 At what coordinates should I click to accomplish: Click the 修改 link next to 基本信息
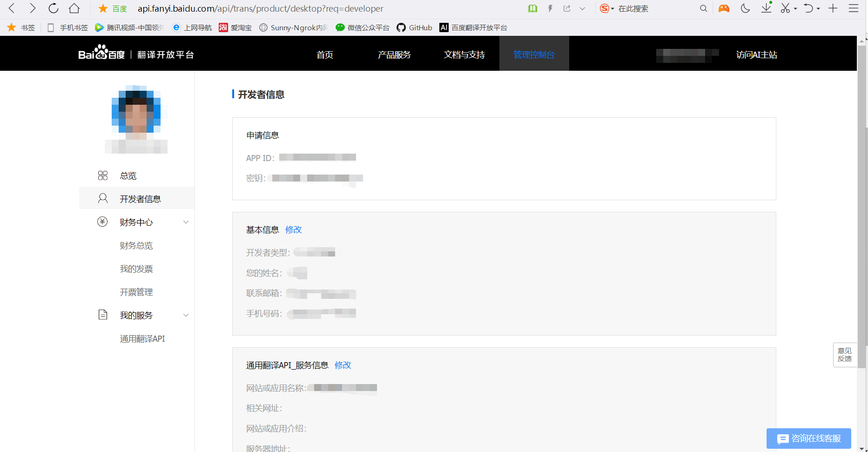(x=293, y=229)
